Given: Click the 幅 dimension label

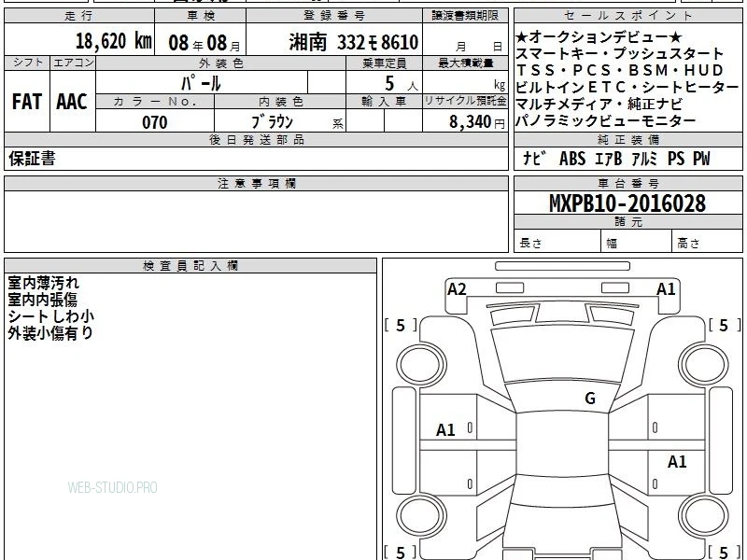Looking at the screenshot, I should (612, 244).
